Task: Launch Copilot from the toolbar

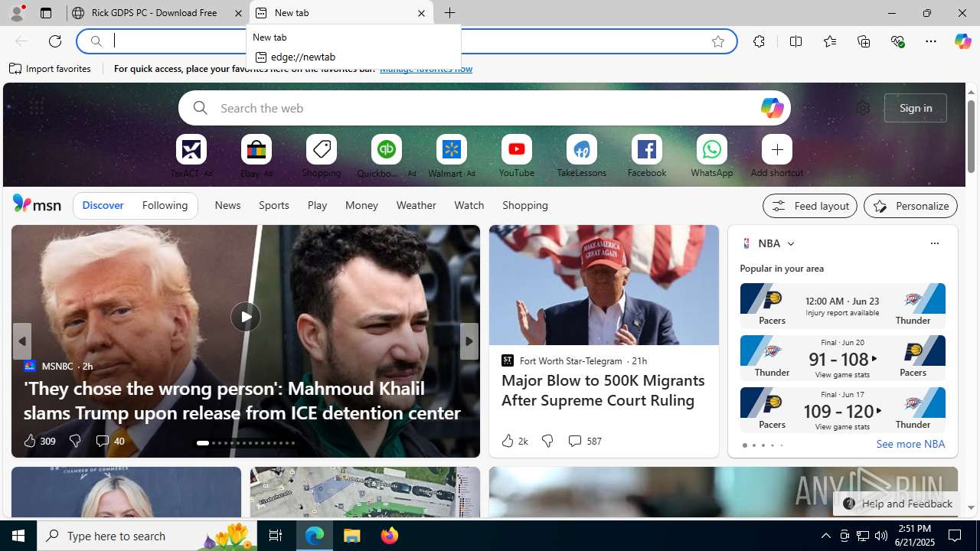Action: [962, 41]
